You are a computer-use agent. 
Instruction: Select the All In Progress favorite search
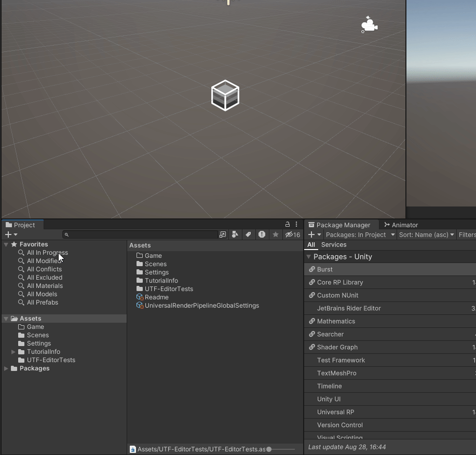[x=47, y=253]
